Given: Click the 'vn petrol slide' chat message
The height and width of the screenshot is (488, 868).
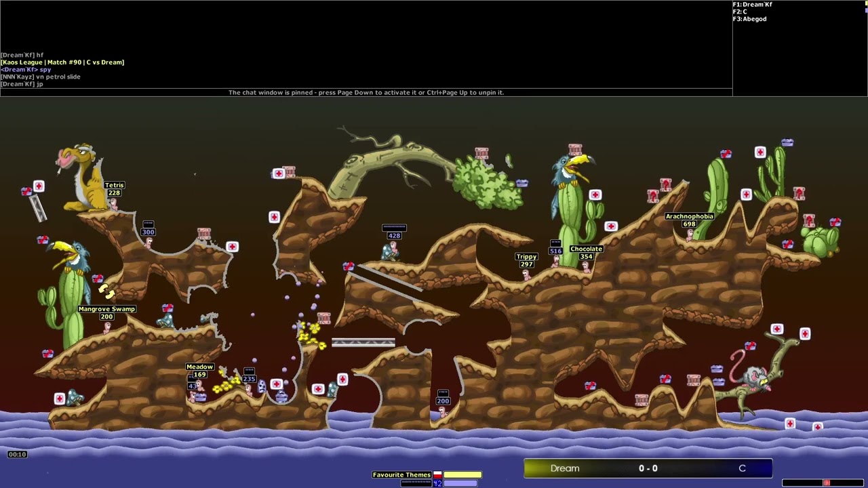Looking at the screenshot, I should 41,77.
